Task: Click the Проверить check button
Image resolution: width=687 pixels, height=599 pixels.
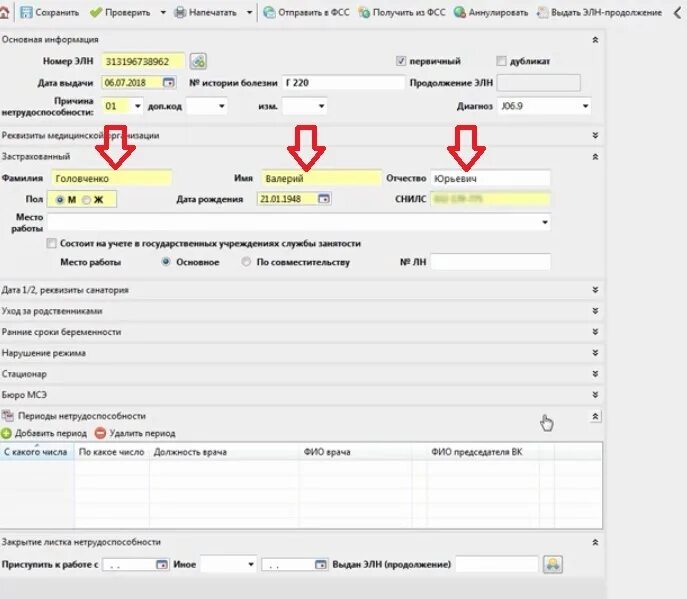Action: [x=120, y=12]
